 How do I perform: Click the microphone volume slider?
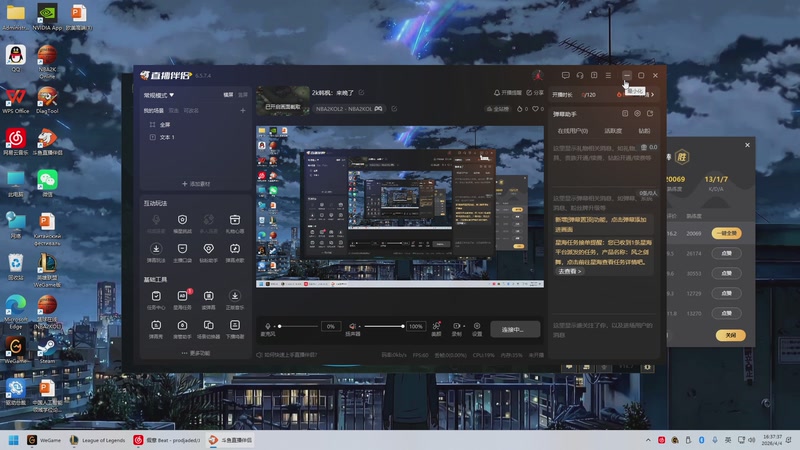coord(298,326)
